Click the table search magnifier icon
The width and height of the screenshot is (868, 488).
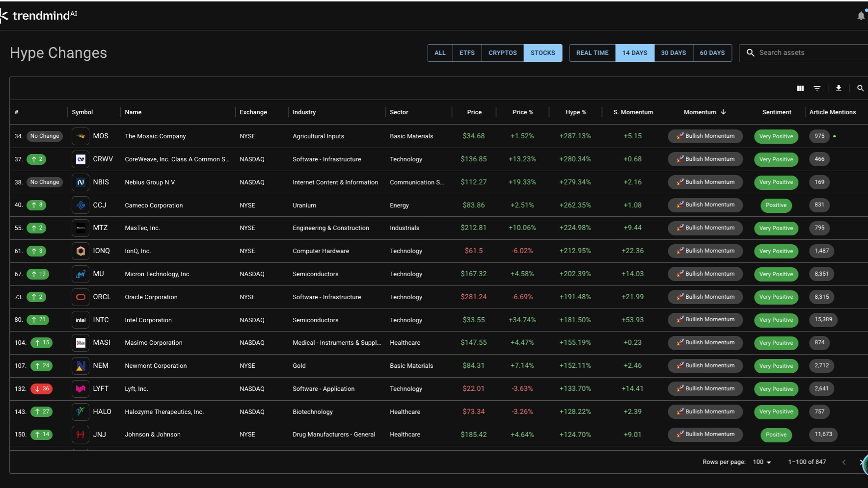coord(860,88)
